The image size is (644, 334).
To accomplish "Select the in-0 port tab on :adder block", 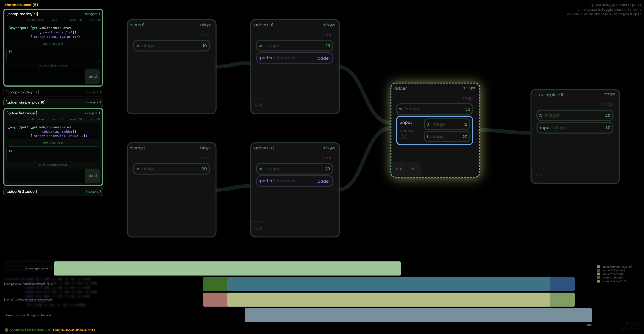I will click(x=399, y=169).
